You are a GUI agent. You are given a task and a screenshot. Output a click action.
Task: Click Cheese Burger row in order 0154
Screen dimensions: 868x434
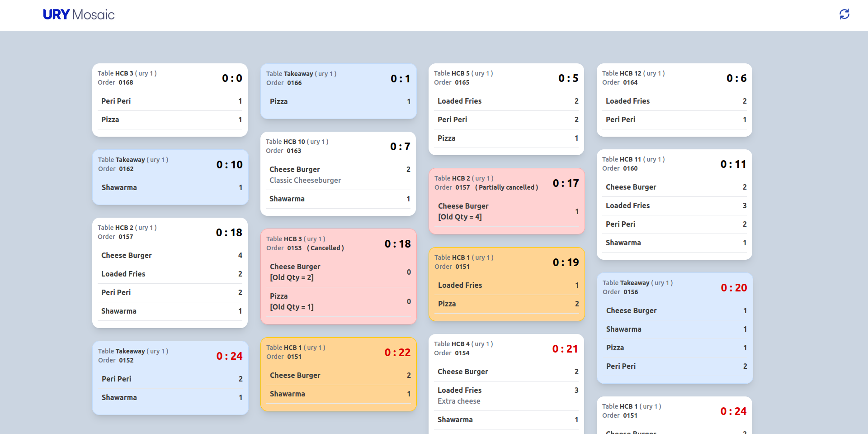(x=506, y=372)
